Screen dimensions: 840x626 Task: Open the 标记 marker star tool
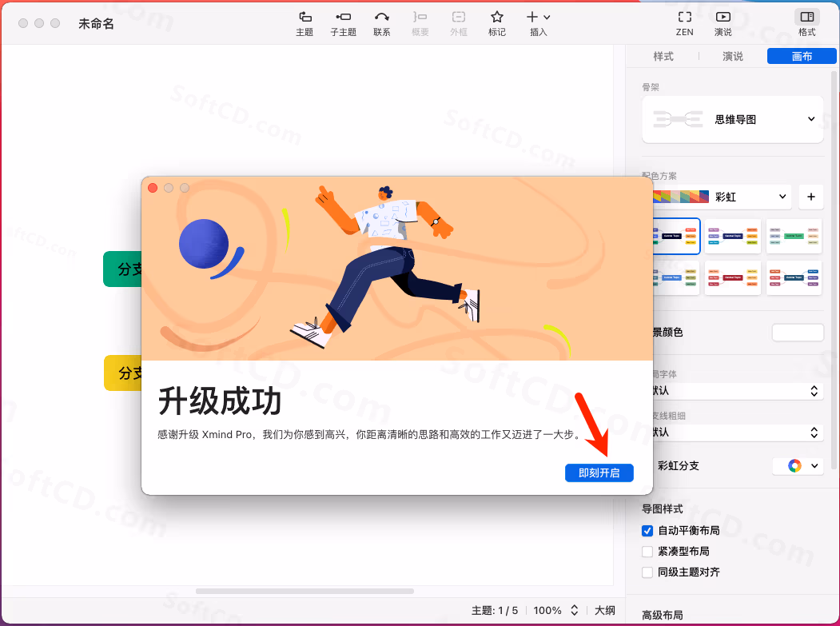pyautogui.click(x=497, y=23)
